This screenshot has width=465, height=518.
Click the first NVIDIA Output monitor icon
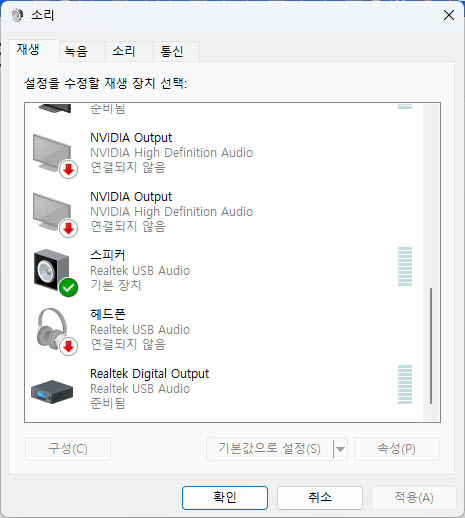click(55, 156)
